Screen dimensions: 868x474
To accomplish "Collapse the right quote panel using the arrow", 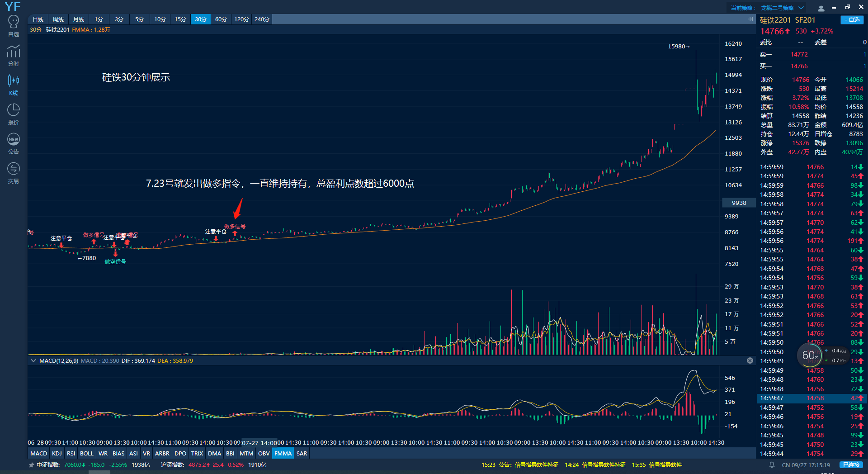I will pos(750,19).
